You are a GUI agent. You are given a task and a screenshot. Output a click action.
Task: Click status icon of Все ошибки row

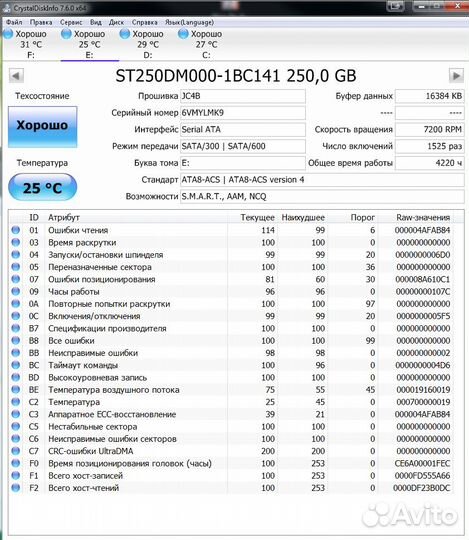point(15,340)
